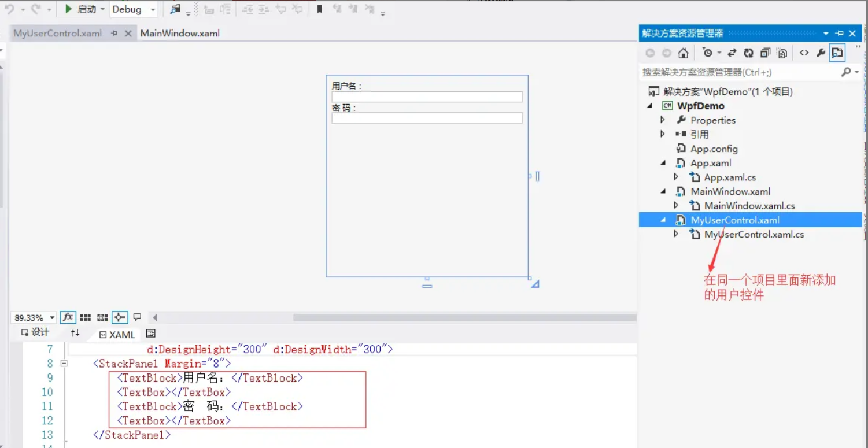Image resolution: width=868 pixels, height=448 pixels.
Task: Collapse the MyUserControl.xaml tree node
Action: coord(663,220)
